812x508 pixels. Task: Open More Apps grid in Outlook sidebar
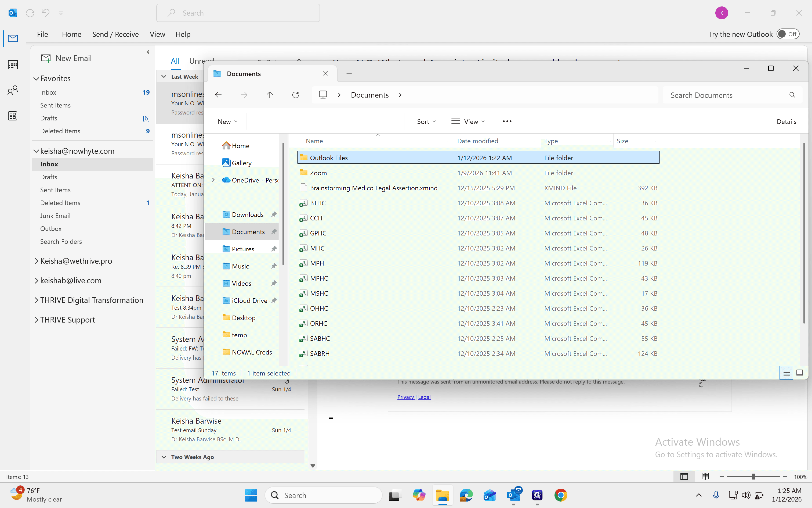(x=13, y=116)
